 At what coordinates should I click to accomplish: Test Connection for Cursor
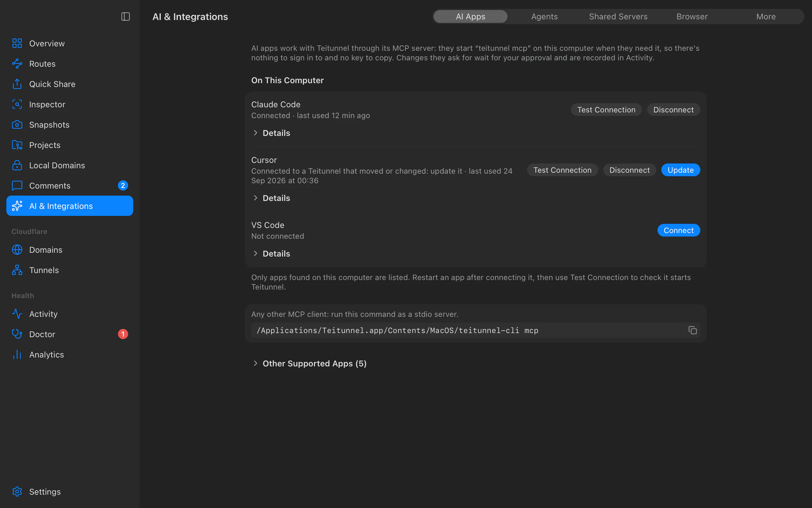562,170
